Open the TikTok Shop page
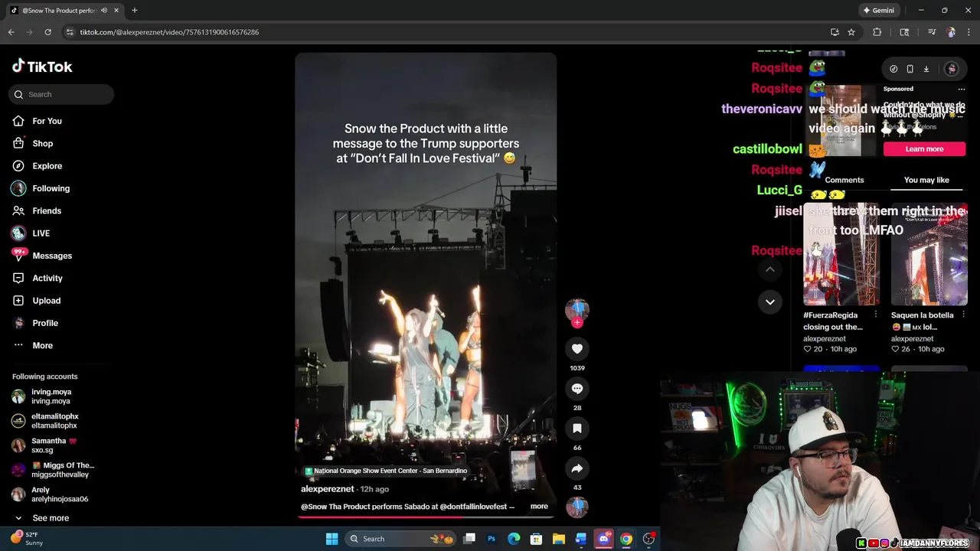Screen dimensions: 980x551 (x=32, y=143)
